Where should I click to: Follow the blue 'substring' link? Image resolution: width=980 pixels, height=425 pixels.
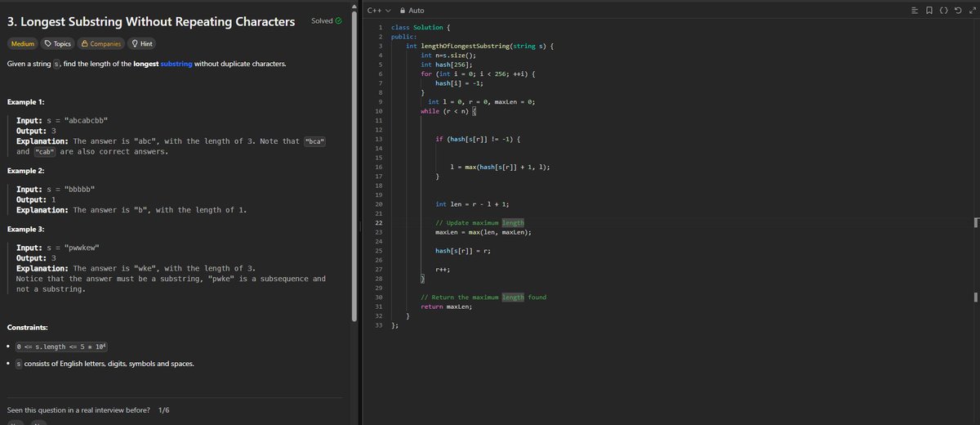tap(176, 64)
